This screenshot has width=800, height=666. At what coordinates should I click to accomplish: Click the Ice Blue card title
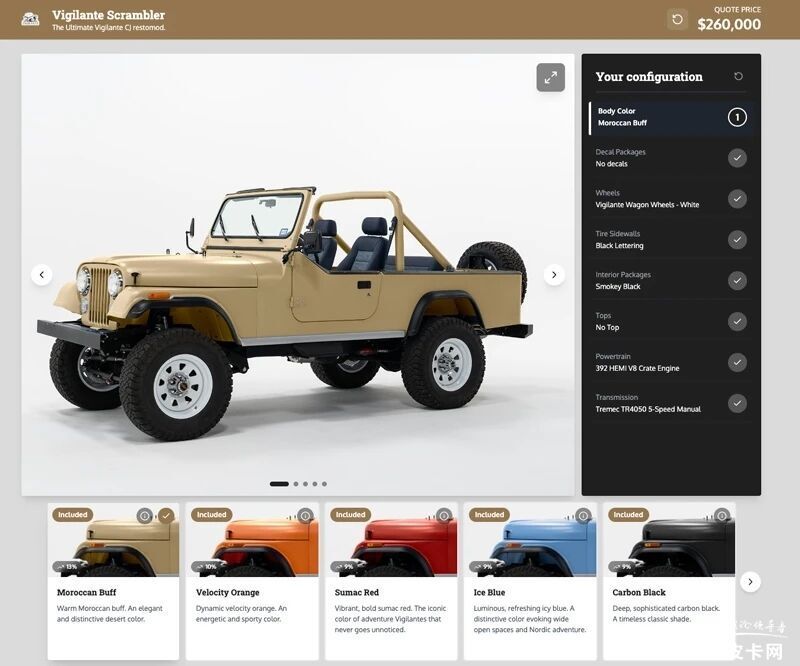(489, 592)
